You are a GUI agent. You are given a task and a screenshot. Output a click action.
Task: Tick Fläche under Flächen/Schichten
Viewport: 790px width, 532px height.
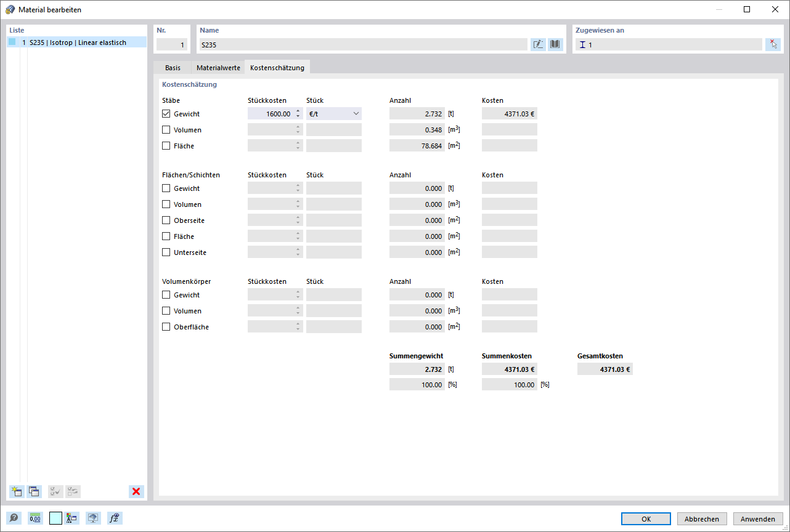166,236
